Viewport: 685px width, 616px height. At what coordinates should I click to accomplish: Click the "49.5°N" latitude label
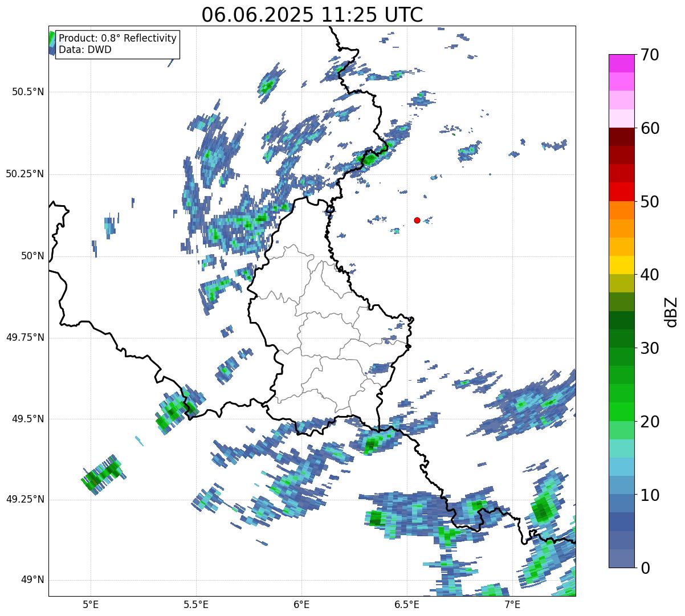[x=28, y=419]
